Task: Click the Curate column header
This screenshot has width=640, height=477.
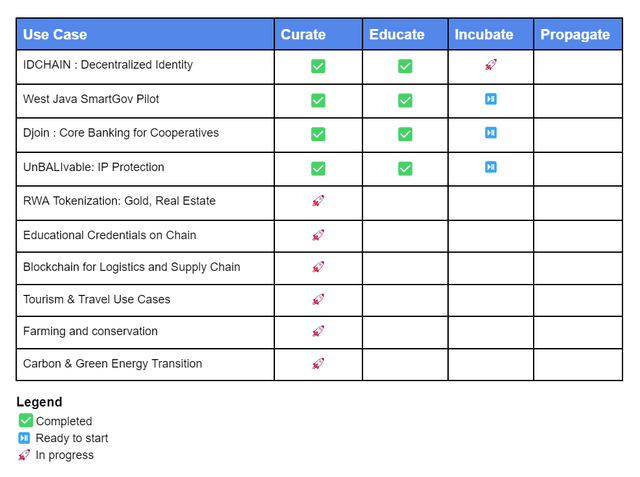Action: coord(303,34)
